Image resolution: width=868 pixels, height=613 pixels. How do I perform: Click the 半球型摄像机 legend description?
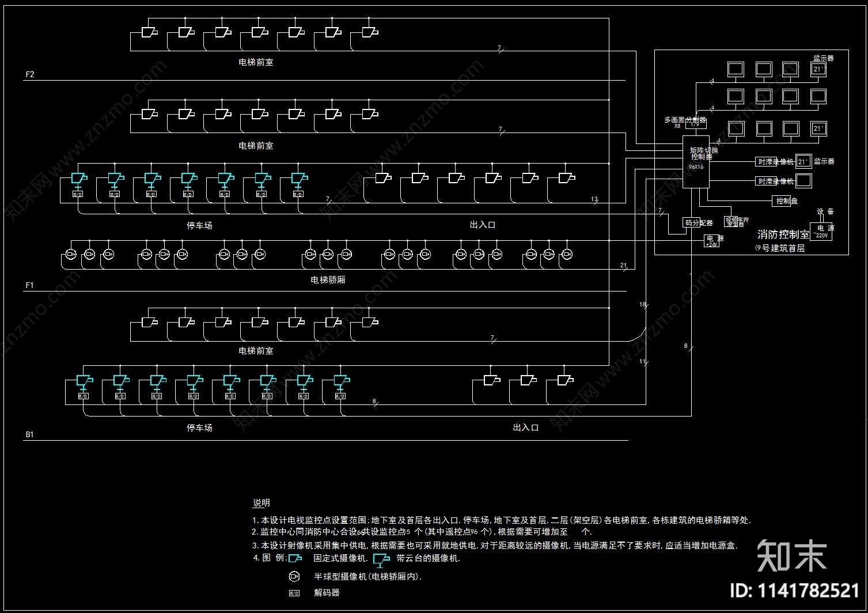pos(367,577)
